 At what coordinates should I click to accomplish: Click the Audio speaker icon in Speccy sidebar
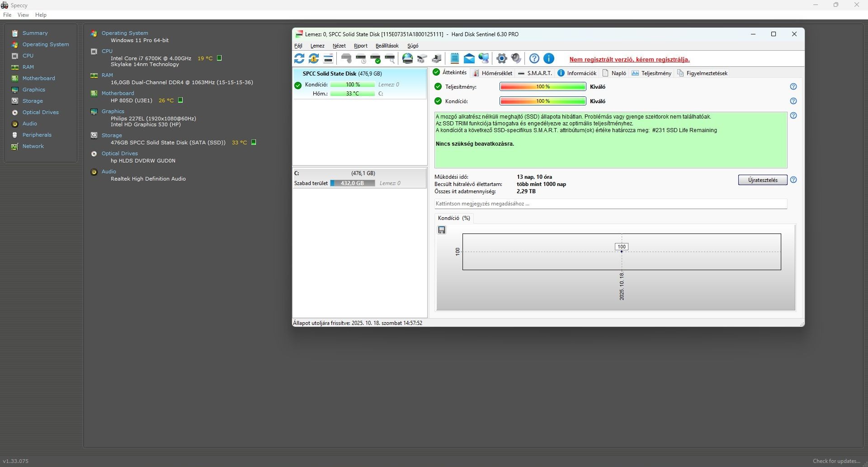click(15, 124)
